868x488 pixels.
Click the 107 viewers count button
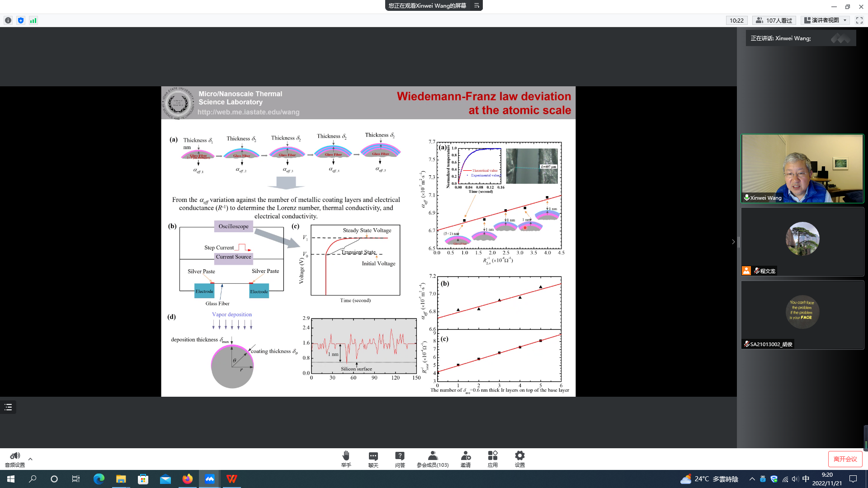774,20
